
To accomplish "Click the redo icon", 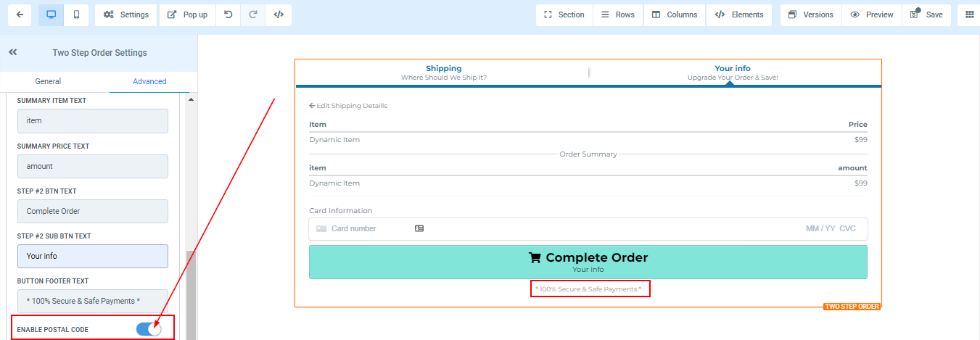I will click(253, 14).
